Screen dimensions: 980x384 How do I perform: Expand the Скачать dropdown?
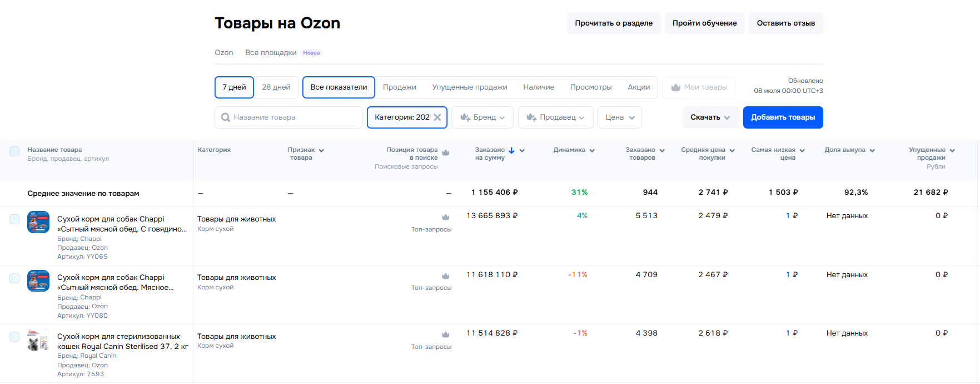point(710,117)
